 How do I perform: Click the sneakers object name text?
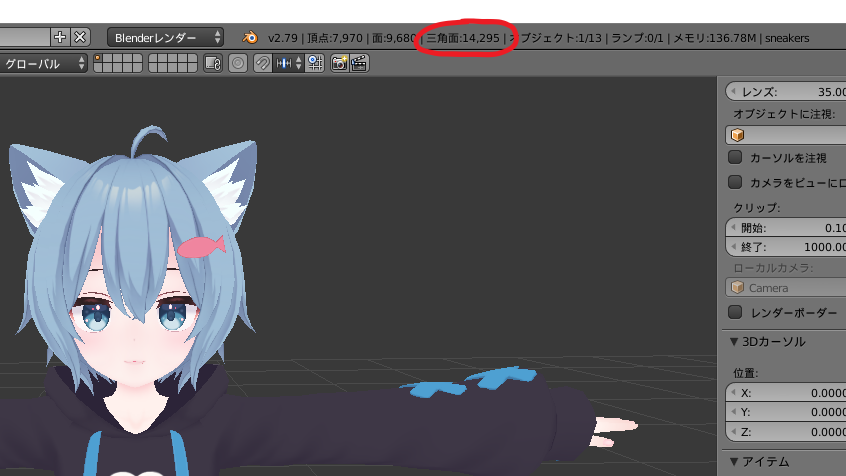tap(787, 38)
